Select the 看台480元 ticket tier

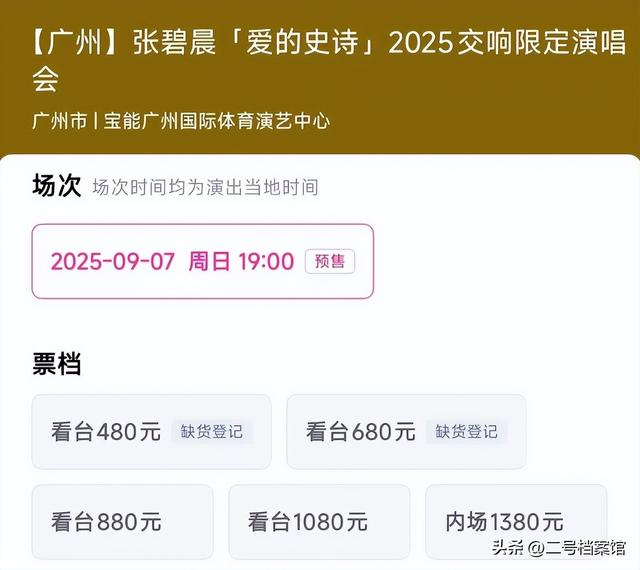coord(106,432)
